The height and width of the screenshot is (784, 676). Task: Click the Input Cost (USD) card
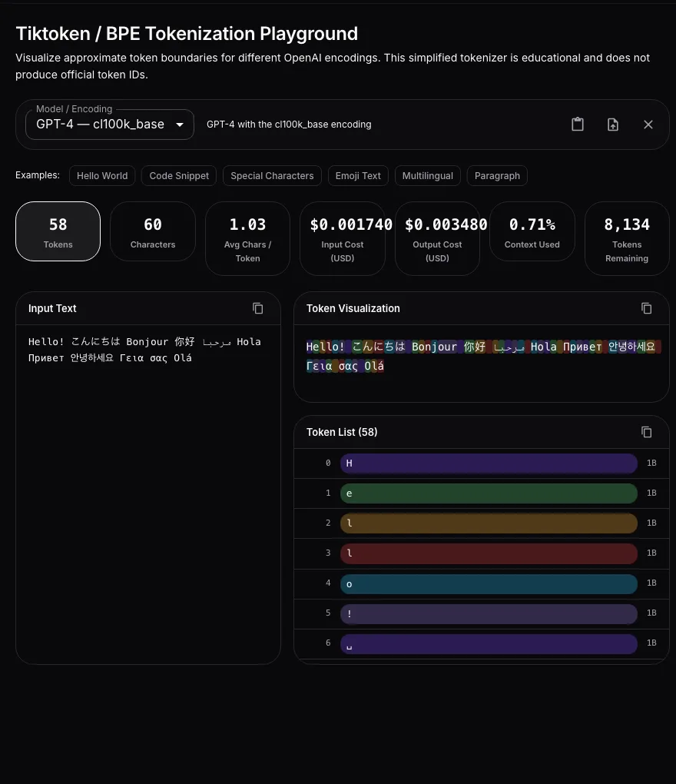343,238
